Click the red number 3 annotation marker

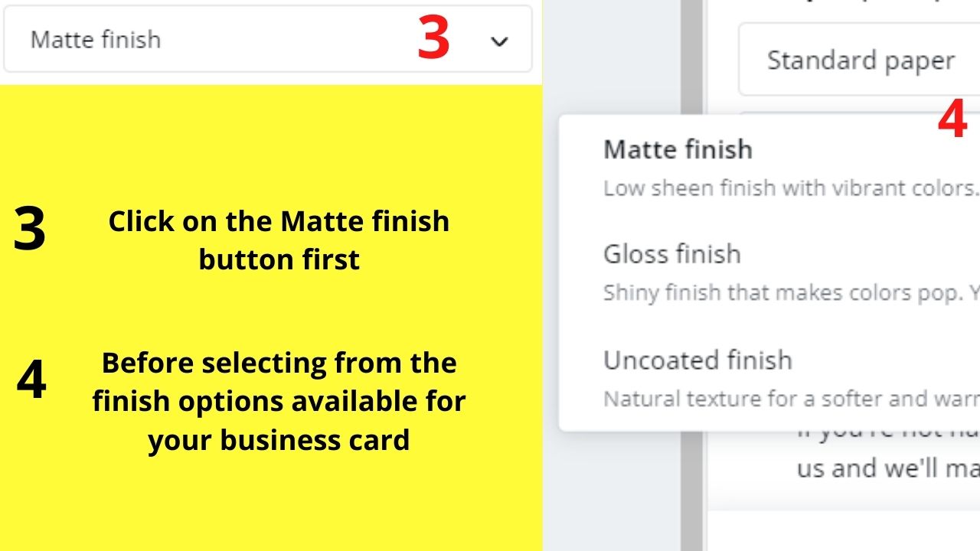coord(433,39)
